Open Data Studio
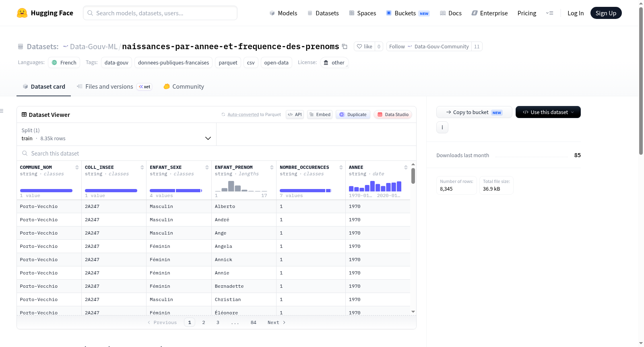 [393, 114]
